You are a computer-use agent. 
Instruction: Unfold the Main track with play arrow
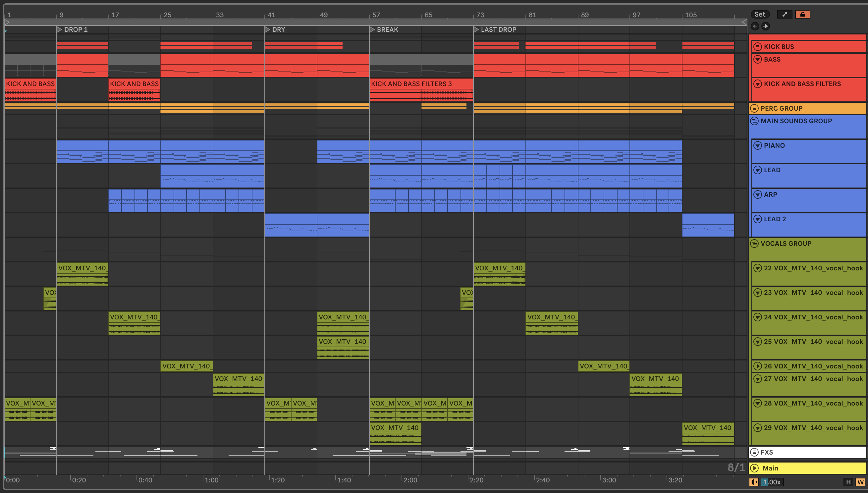754,468
